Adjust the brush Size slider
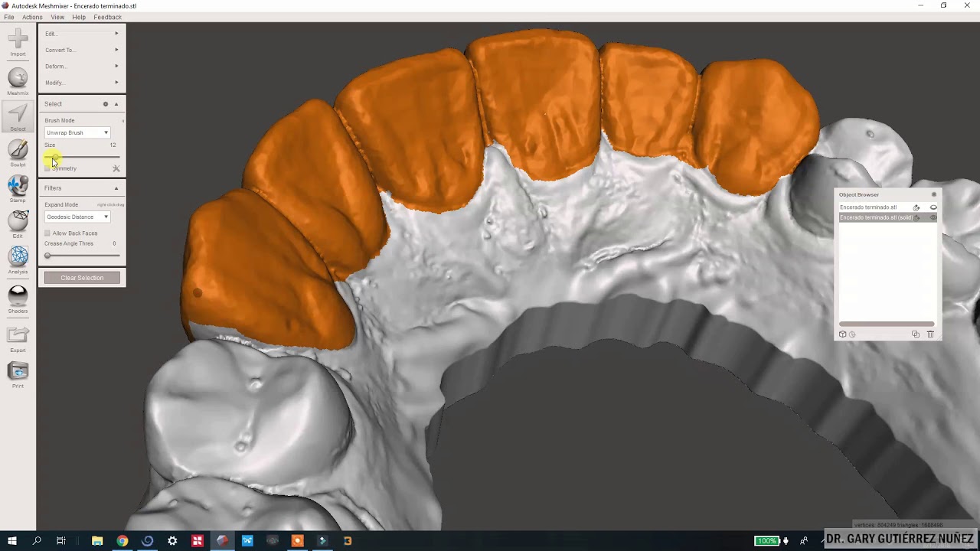Viewport: 980px width, 551px height. pyautogui.click(x=82, y=157)
